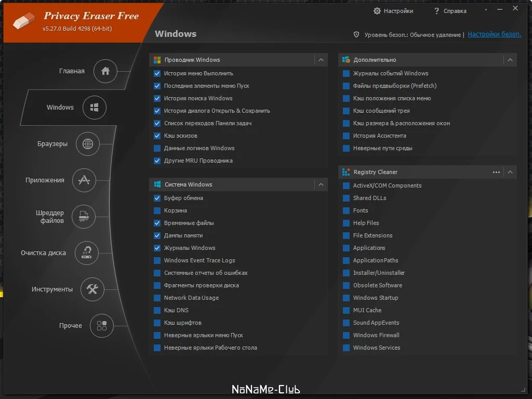Open the Инструменты wrench icon

point(92,289)
